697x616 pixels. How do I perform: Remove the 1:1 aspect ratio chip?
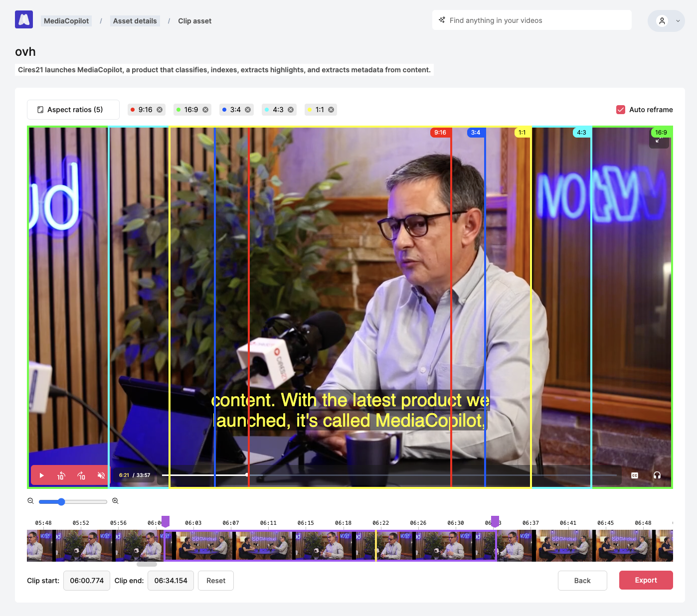331,110
